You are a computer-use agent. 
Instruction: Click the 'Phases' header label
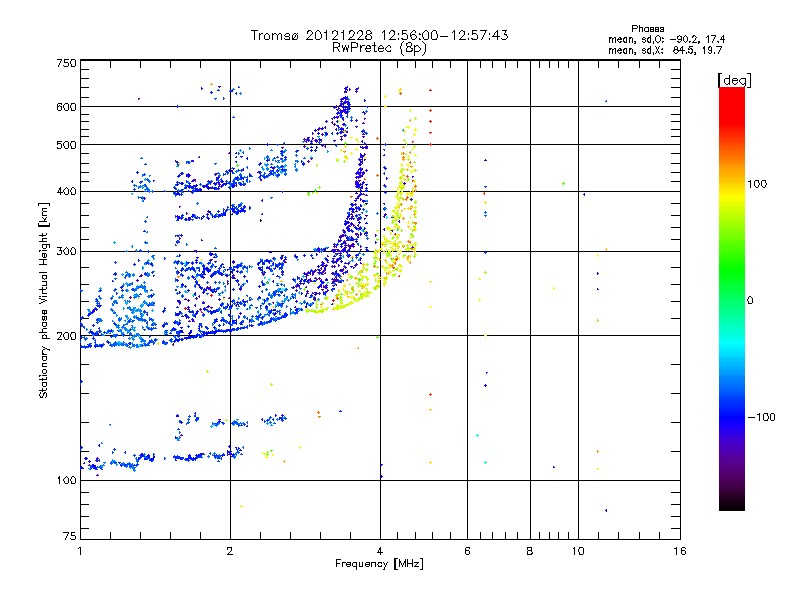click(647, 29)
